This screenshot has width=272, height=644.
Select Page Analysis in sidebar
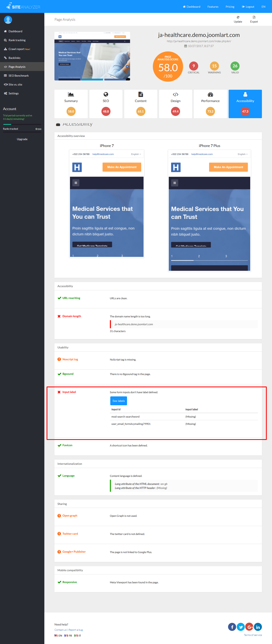coord(22,67)
